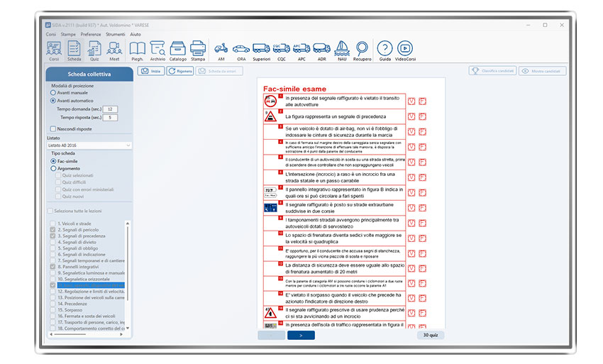Check lesson 4. Segnali di divieto
This screenshot has height=364, width=603.
pyautogui.click(x=52, y=243)
